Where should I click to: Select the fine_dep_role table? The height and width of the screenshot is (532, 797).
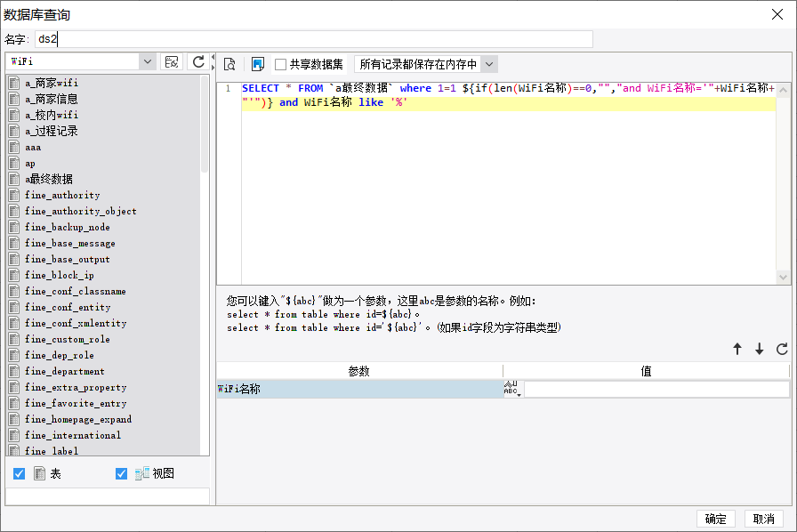pyautogui.click(x=60, y=355)
